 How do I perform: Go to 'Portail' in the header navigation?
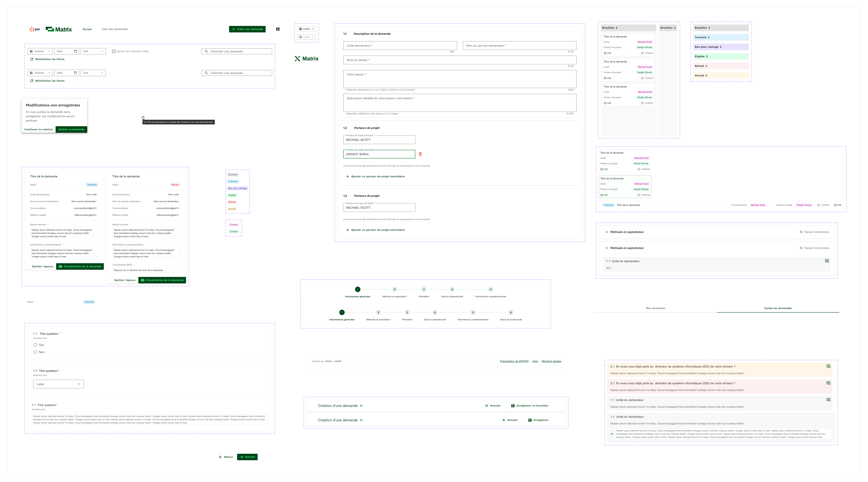point(87,29)
